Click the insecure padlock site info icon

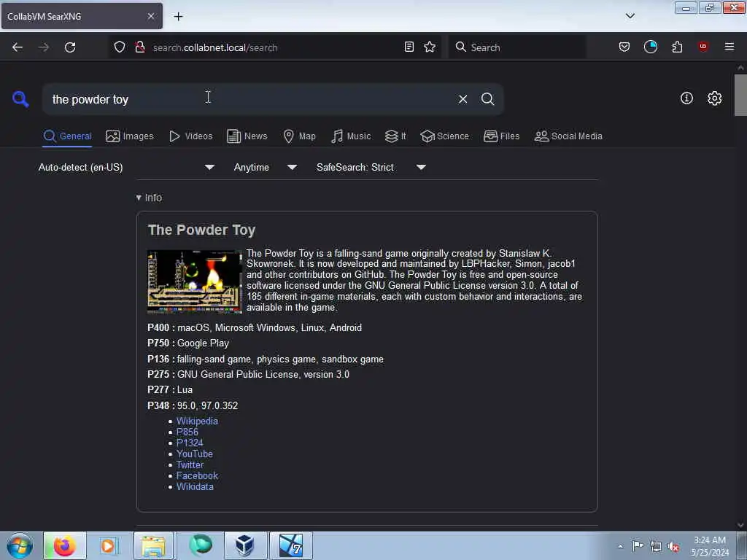140,47
